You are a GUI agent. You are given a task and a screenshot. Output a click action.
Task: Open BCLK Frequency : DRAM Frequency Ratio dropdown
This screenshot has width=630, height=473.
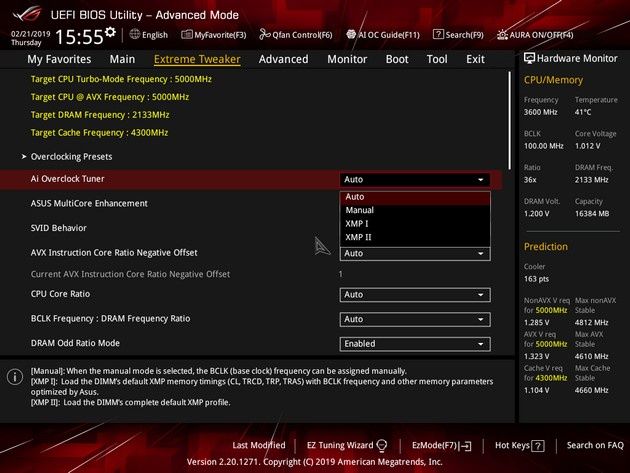[x=415, y=319]
